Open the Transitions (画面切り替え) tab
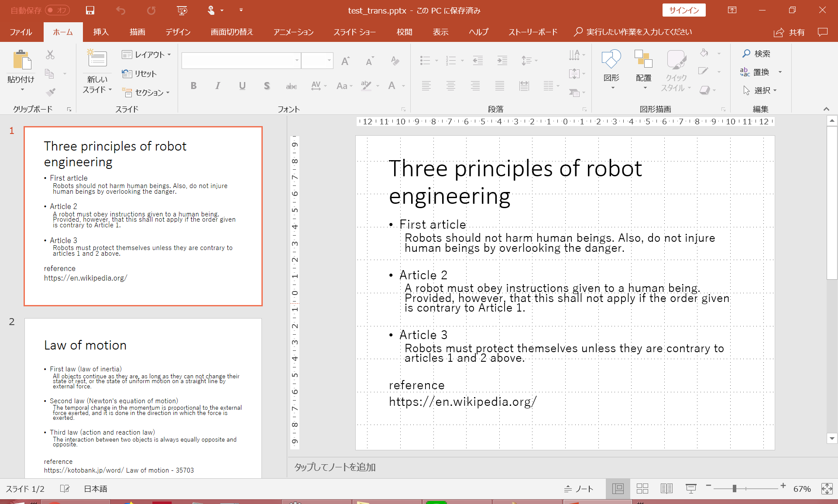The image size is (838, 504). click(x=232, y=32)
